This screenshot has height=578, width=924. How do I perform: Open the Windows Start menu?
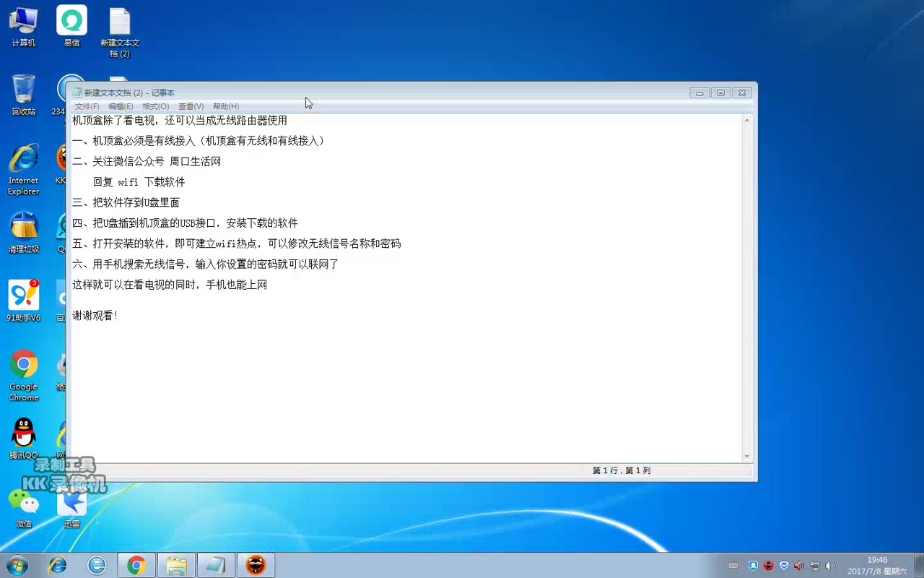point(17,565)
